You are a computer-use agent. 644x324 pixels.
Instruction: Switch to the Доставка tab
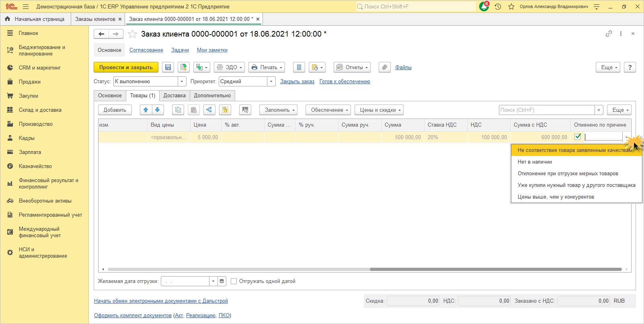[174, 96]
